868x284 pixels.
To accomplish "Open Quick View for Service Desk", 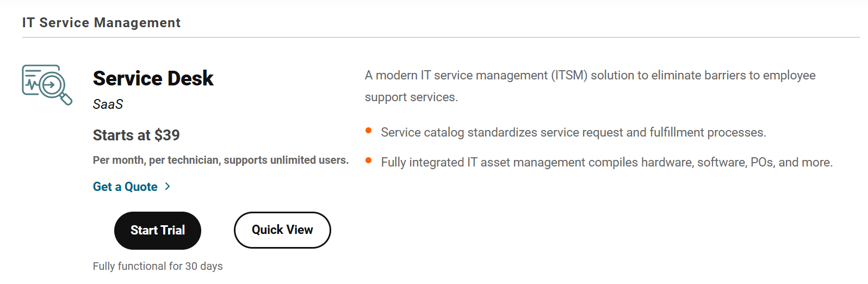I will pos(282,230).
